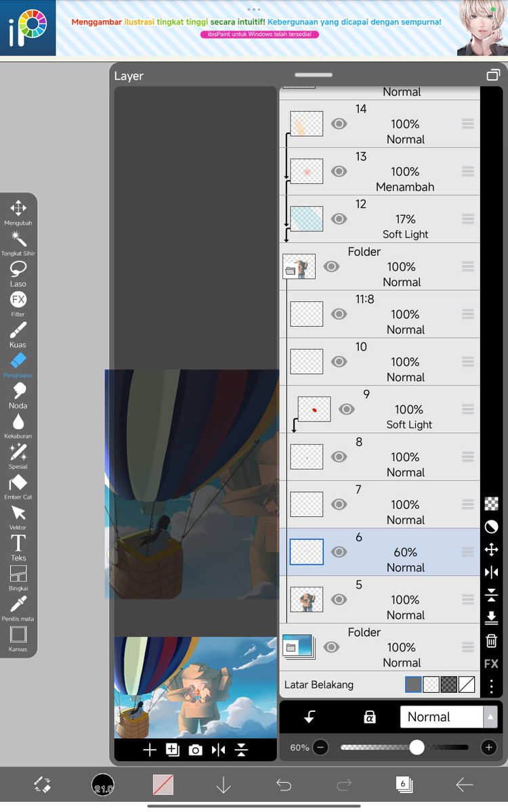Adjust the layer opacity slider
508x812 pixels.
pos(404,747)
